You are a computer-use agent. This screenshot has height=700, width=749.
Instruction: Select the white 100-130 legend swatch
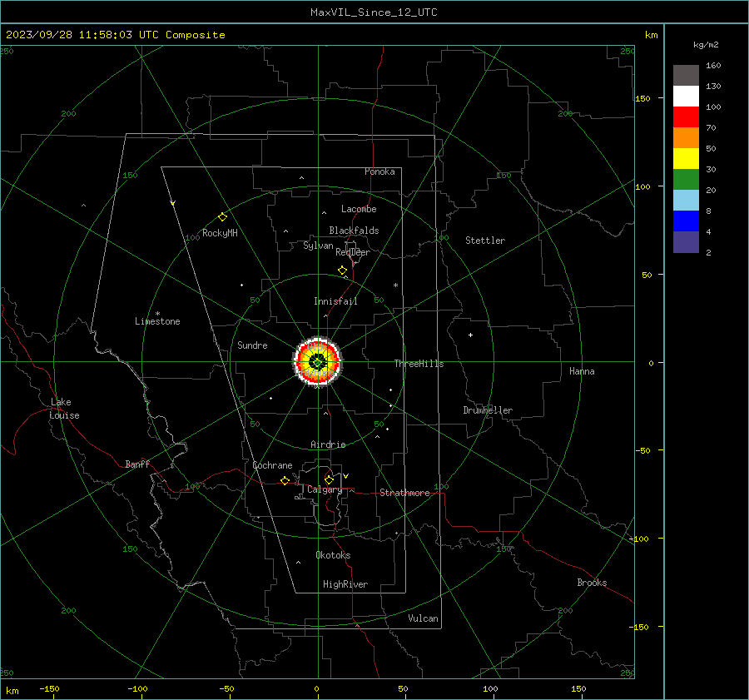pyautogui.click(x=686, y=97)
